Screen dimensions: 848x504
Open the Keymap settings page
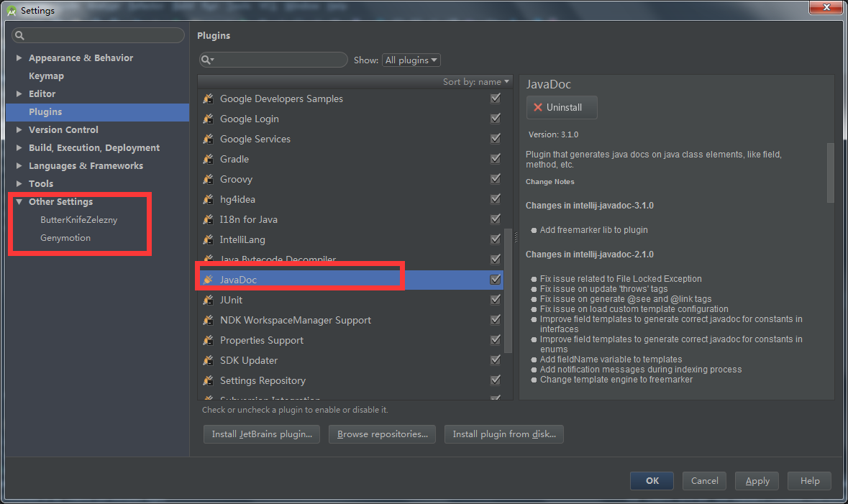coord(46,75)
